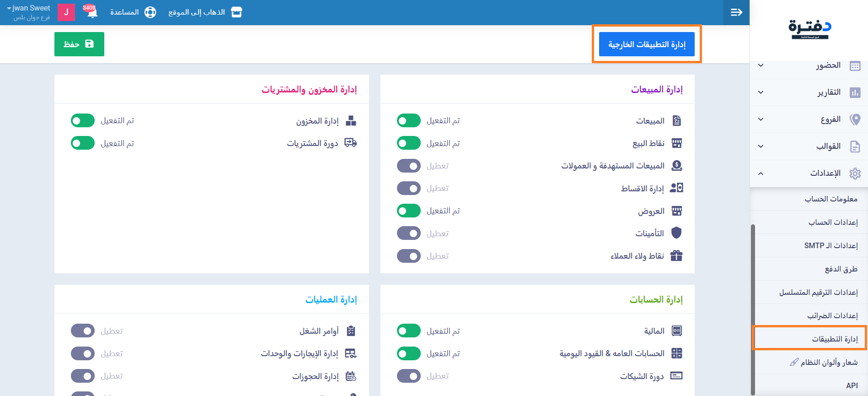The width and height of the screenshot is (868, 396).
Task: Click the green Save button
Action: (79, 44)
